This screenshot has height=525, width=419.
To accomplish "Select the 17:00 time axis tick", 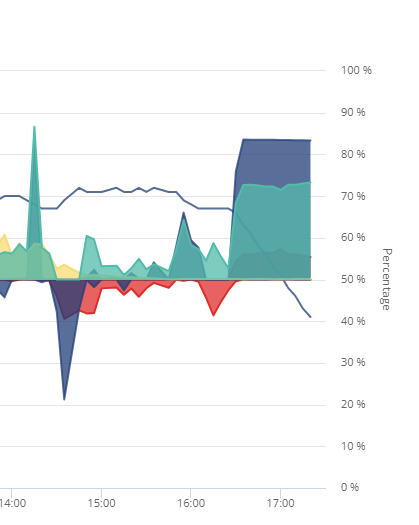I will click(x=281, y=503).
